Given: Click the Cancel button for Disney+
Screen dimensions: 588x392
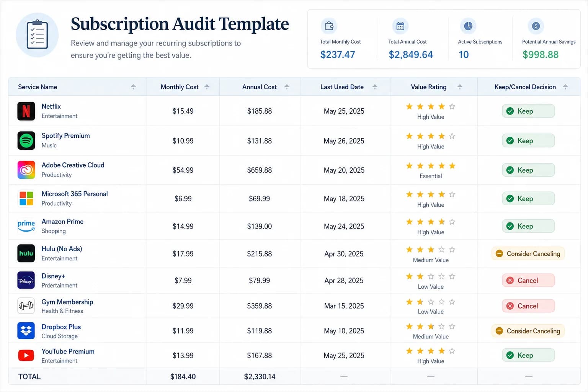Looking at the screenshot, I should (x=528, y=281).
